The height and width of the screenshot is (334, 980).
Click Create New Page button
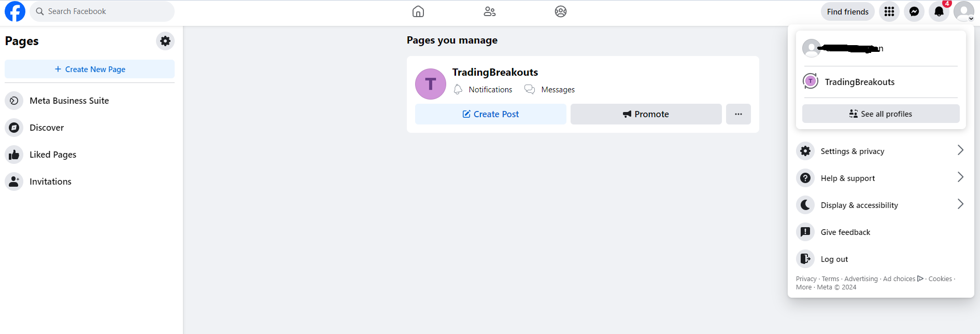90,69
